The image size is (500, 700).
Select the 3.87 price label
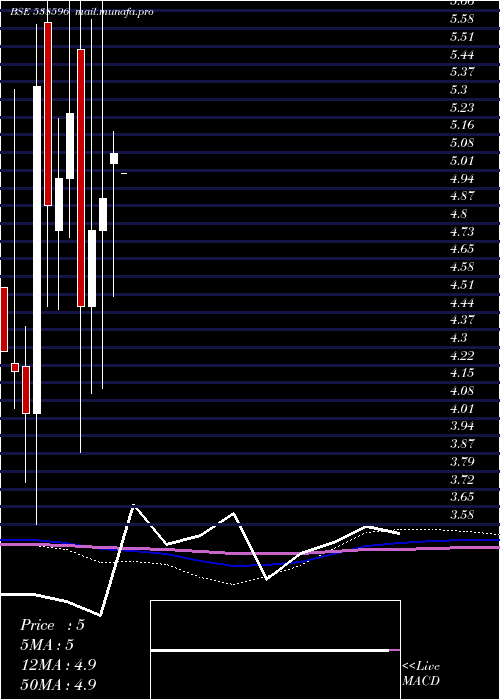(462, 444)
